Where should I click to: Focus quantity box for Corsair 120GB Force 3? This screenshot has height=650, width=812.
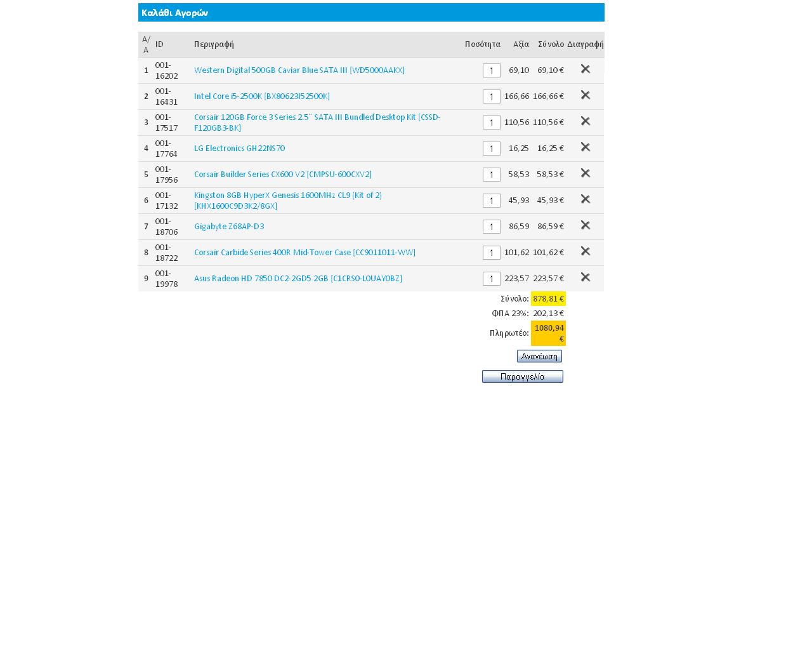pyautogui.click(x=492, y=123)
